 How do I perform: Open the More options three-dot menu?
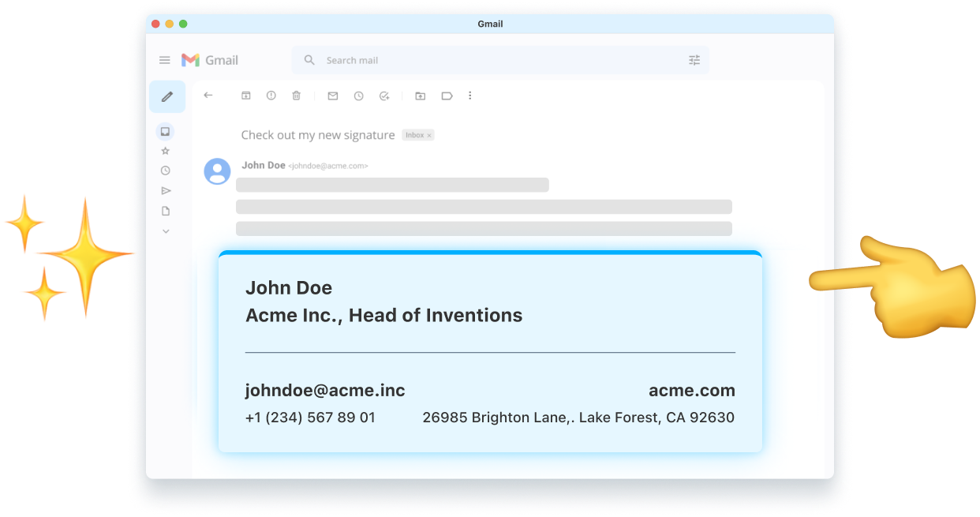point(470,96)
